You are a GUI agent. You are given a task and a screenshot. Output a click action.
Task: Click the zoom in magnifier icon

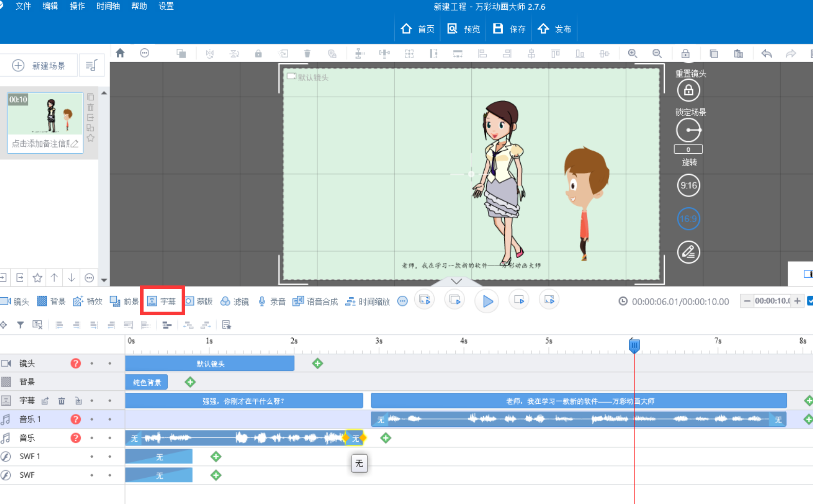coord(632,53)
